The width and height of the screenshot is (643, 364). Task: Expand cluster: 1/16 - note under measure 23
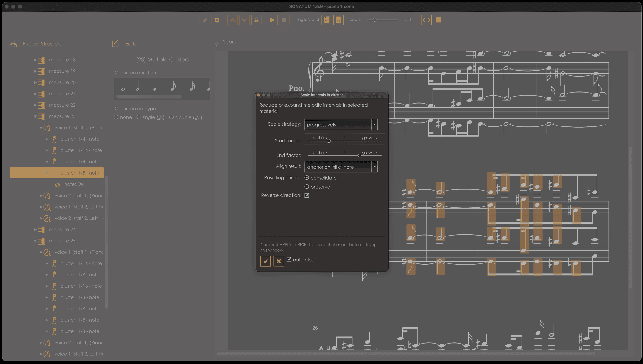[47, 150]
